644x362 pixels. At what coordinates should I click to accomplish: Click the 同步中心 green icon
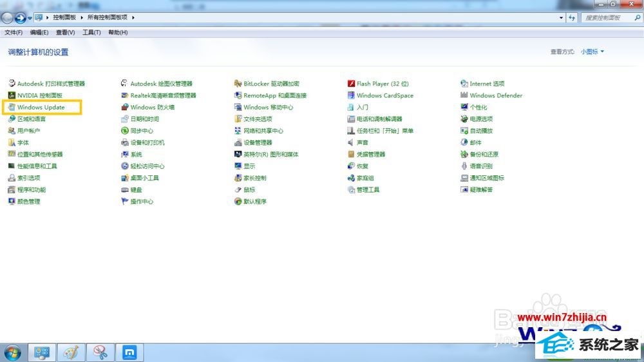[x=124, y=131]
